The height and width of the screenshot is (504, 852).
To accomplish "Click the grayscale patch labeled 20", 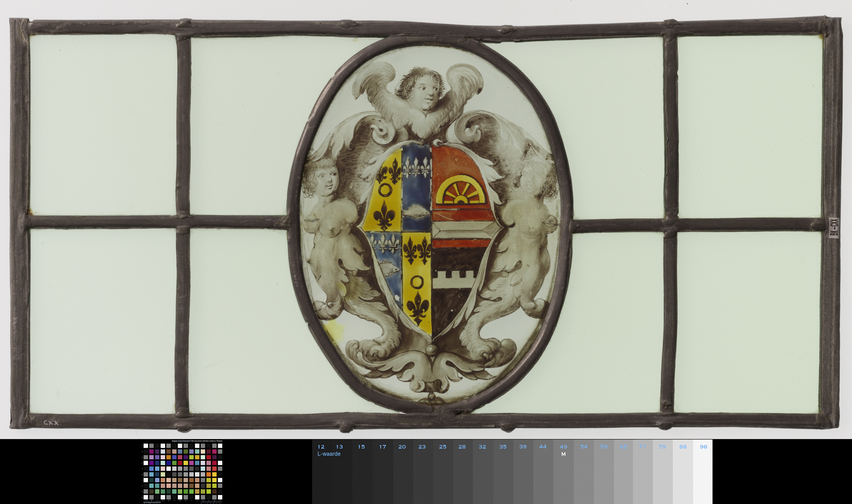I will (403, 472).
